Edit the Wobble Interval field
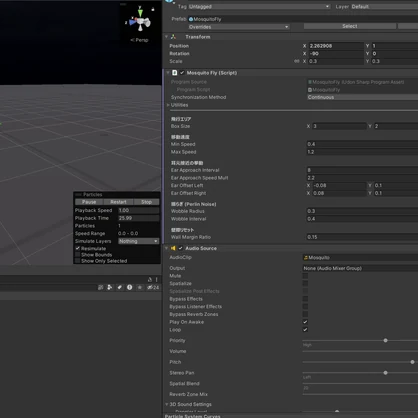This screenshot has height=418, width=418. tap(362, 219)
